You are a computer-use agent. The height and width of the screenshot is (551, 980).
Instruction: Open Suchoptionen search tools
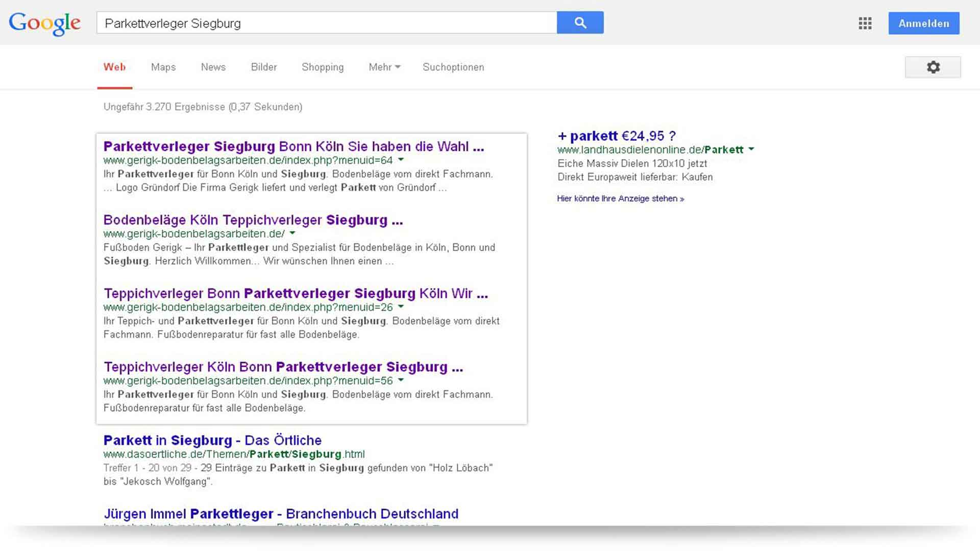pos(453,67)
